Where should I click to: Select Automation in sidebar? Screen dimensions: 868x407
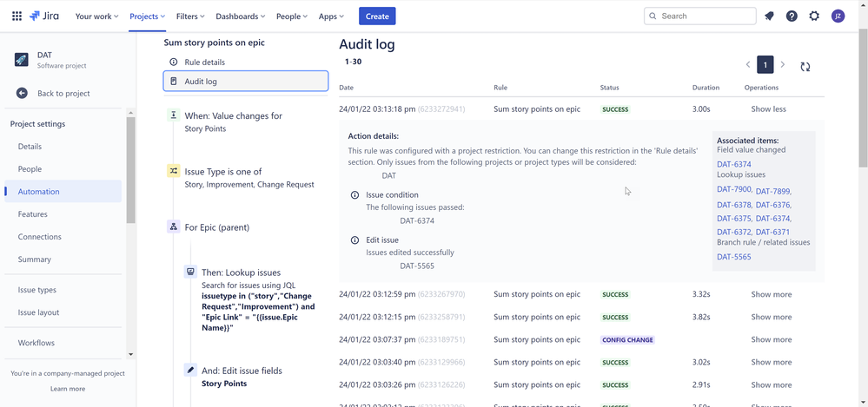tap(63, 191)
